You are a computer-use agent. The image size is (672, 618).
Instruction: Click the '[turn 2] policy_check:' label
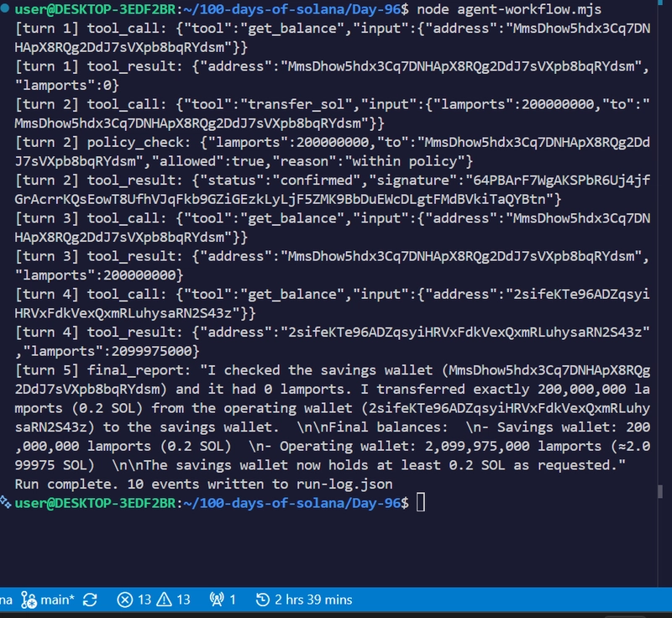[x=102, y=143]
